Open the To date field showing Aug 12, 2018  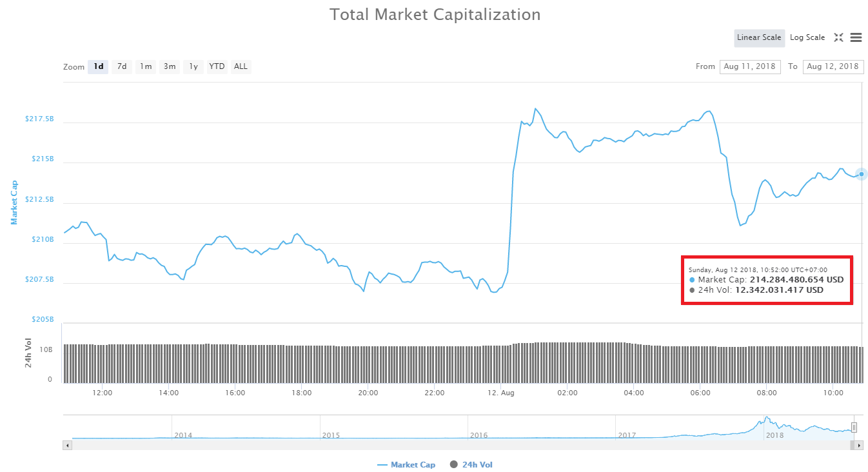(x=833, y=66)
